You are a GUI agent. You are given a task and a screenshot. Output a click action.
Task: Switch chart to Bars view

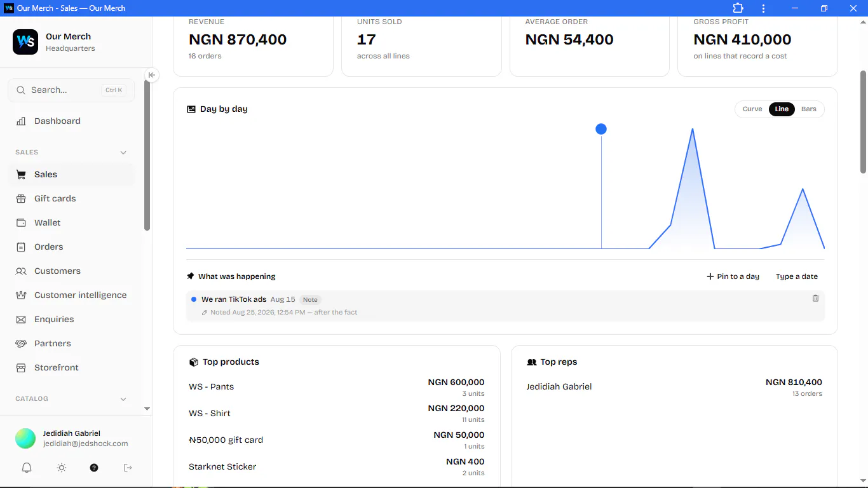809,109
